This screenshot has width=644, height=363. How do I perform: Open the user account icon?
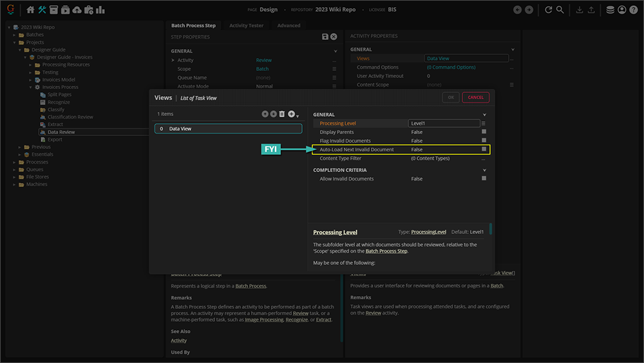point(621,10)
